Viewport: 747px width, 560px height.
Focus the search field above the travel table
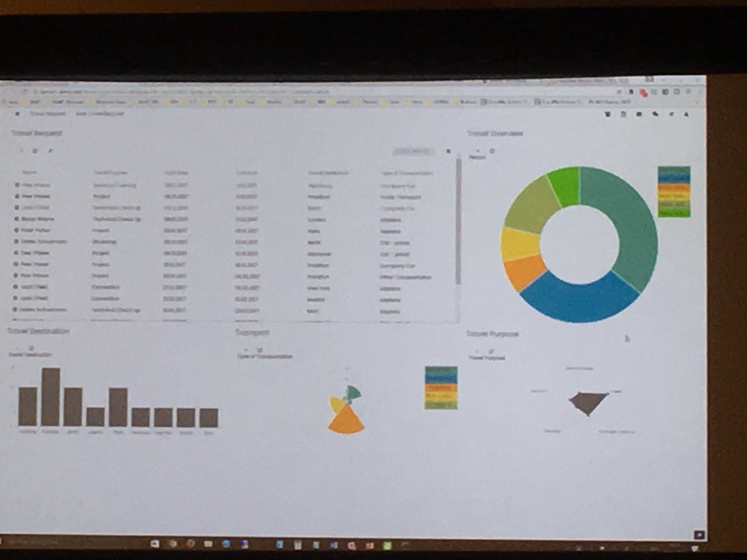pos(413,151)
